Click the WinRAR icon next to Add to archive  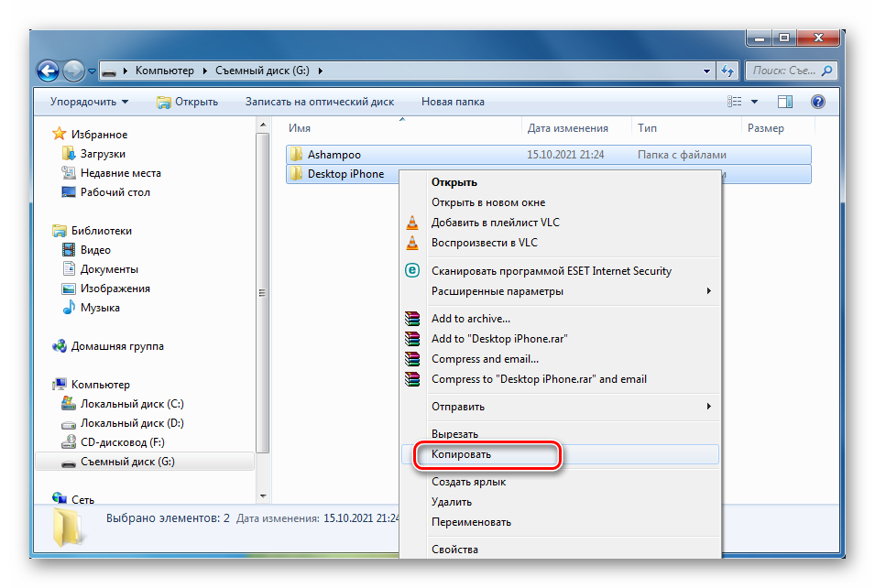point(413,319)
